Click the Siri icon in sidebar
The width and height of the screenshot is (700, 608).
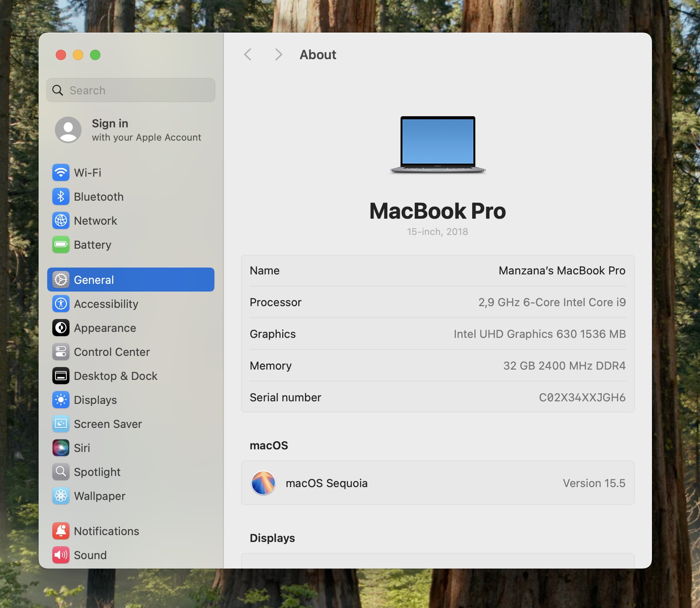[x=61, y=448]
